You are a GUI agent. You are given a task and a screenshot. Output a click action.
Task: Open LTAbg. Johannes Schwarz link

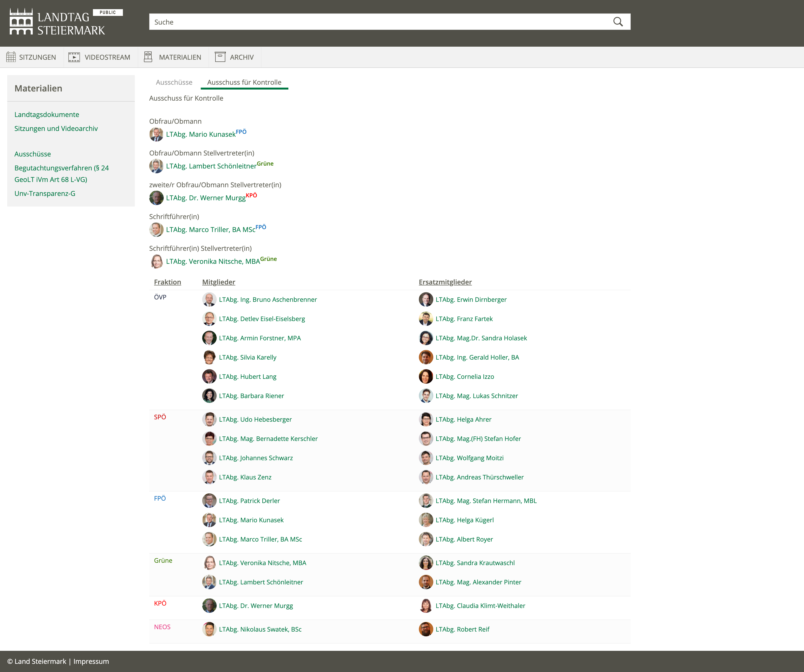coord(256,458)
